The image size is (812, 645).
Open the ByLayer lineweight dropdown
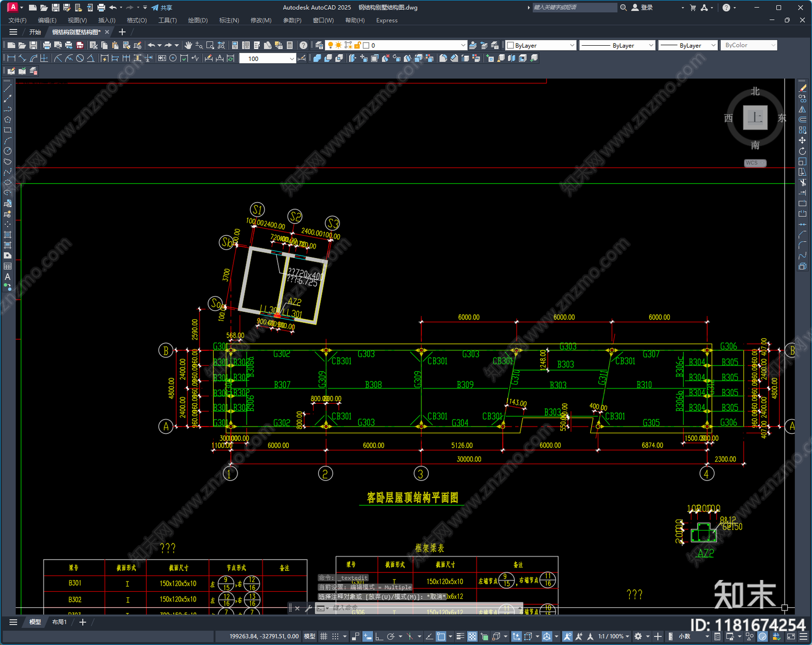click(688, 45)
